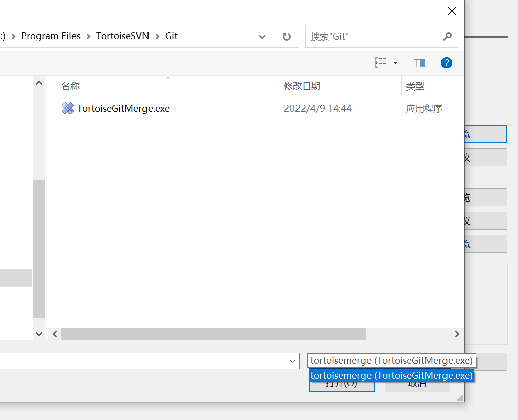
Task: Click the Help question mark icon
Action: tap(446, 62)
